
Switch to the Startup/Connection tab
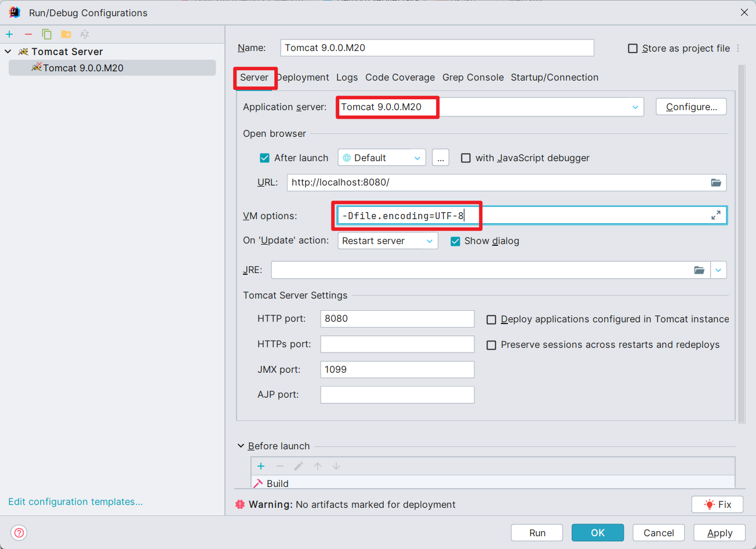554,77
